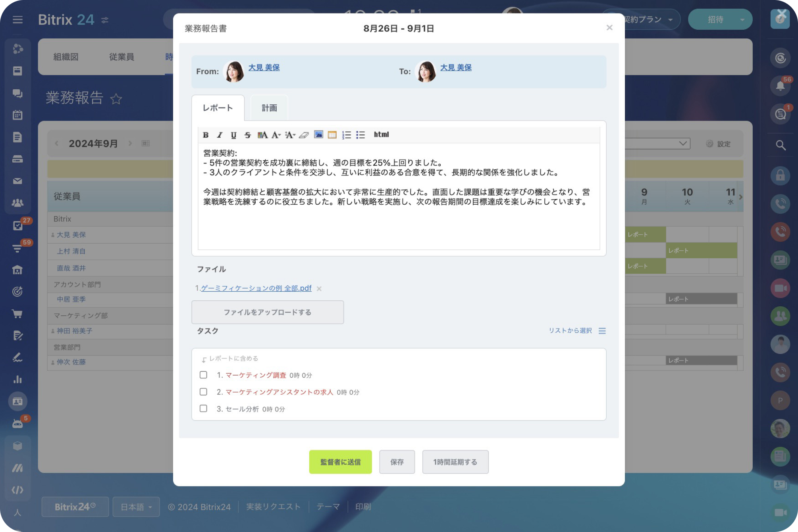Check the マーケティング調査 task checkbox
Image resolution: width=798 pixels, height=532 pixels.
click(x=204, y=375)
